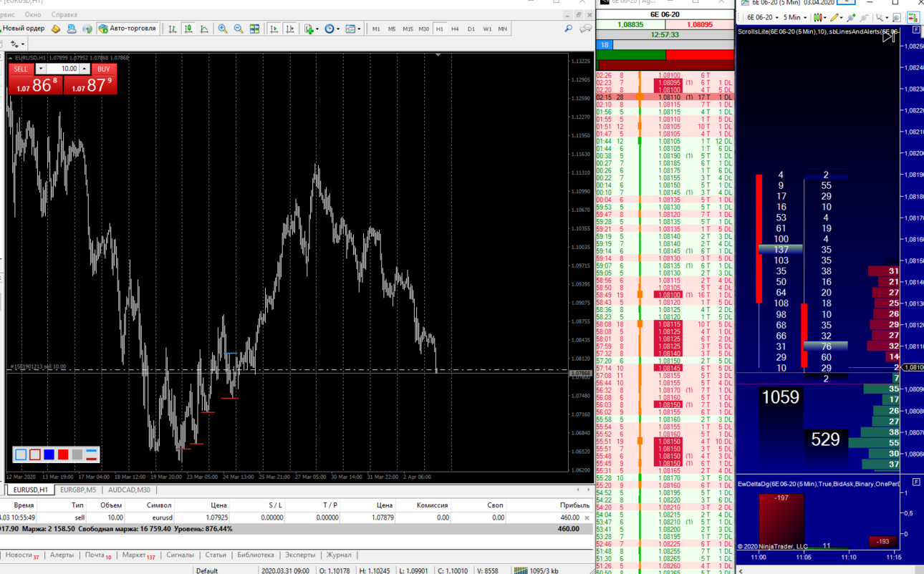Open the Data Window icon
The width and height of the screenshot is (924, 574).
click(72, 29)
